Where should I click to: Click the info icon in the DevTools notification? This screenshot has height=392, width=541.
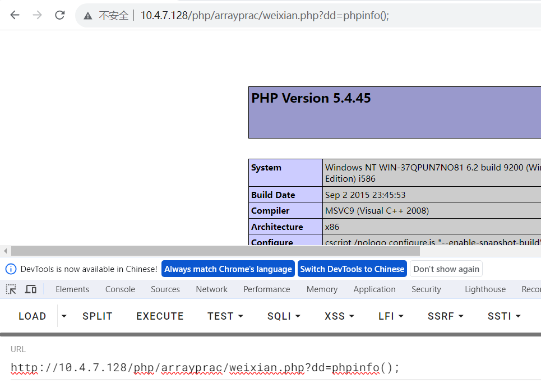click(x=10, y=269)
